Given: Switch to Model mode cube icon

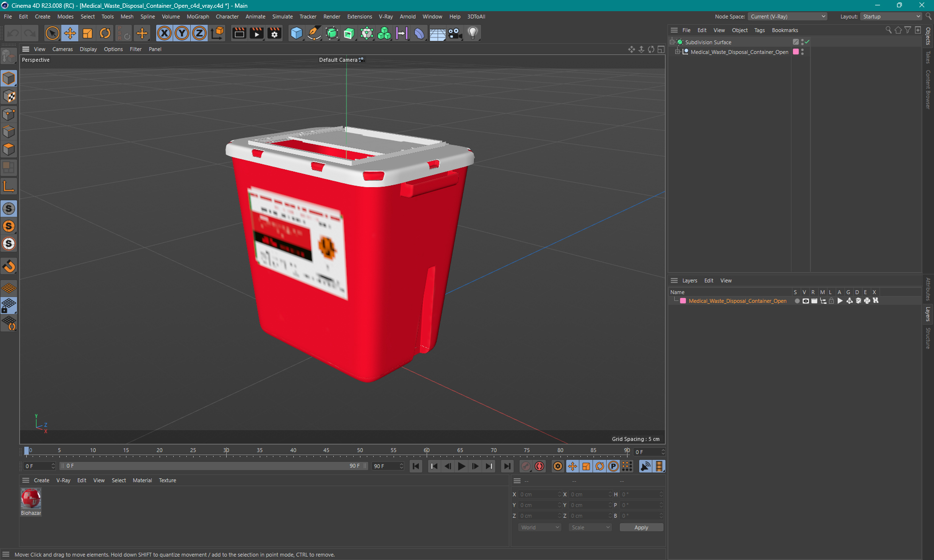Looking at the screenshot, I should pyautogui.click(x=9, y=78).
